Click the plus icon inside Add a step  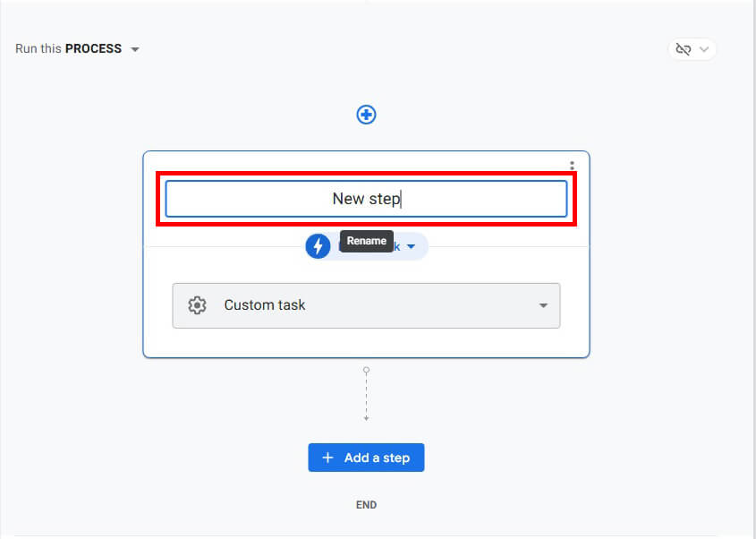point(327,458)
